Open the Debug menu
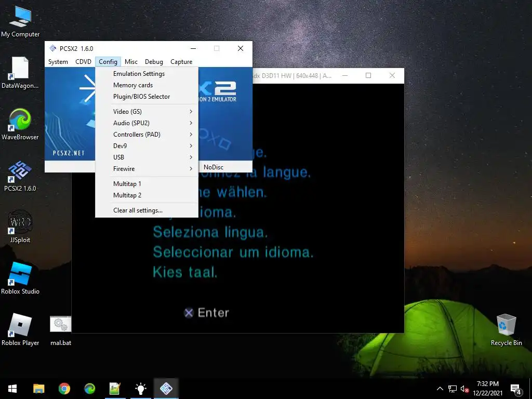532x399 pixels. (x=154, y=62)
